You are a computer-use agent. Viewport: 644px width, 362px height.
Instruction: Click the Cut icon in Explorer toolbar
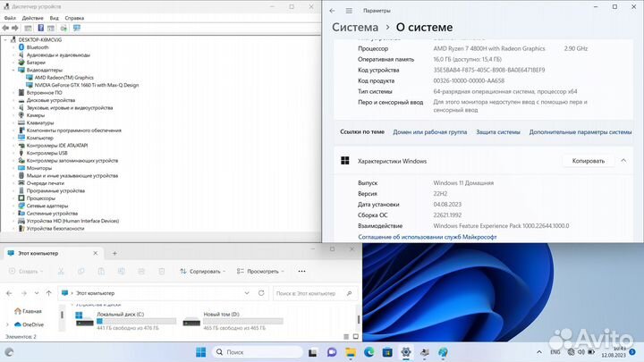pyautogui.click(x=61, y=272)
